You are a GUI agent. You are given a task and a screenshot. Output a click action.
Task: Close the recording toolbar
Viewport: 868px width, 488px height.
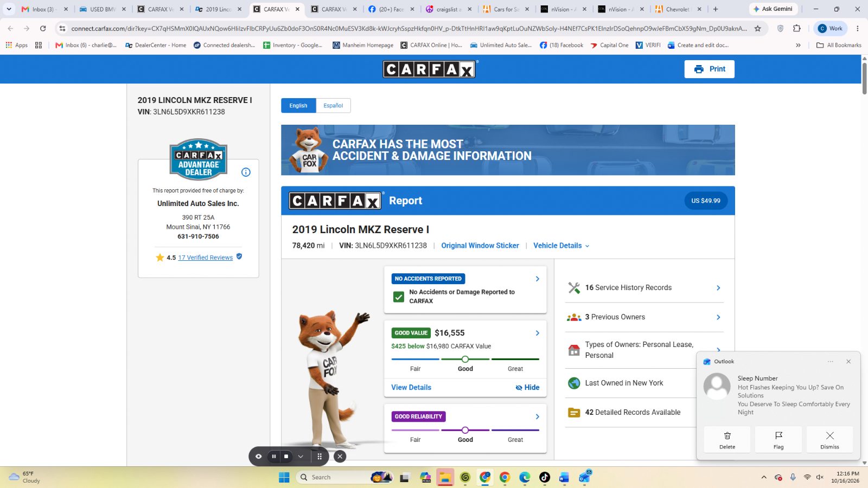(x=340, y=457)
